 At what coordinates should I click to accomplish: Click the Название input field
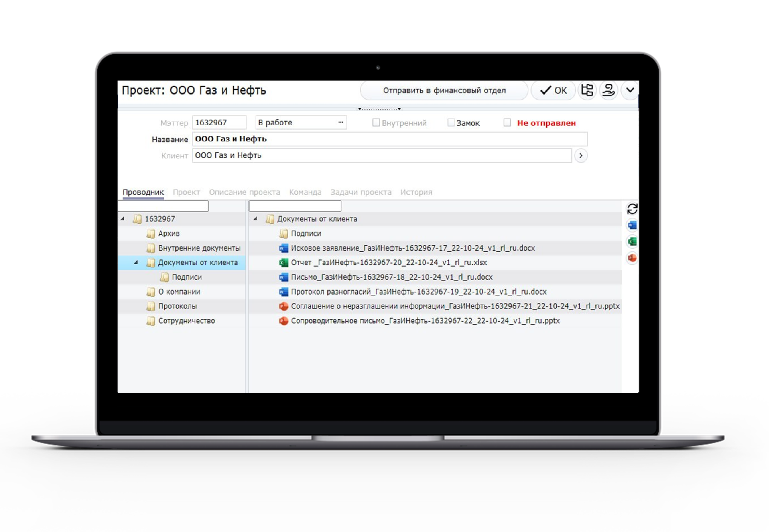coord(390,139)
